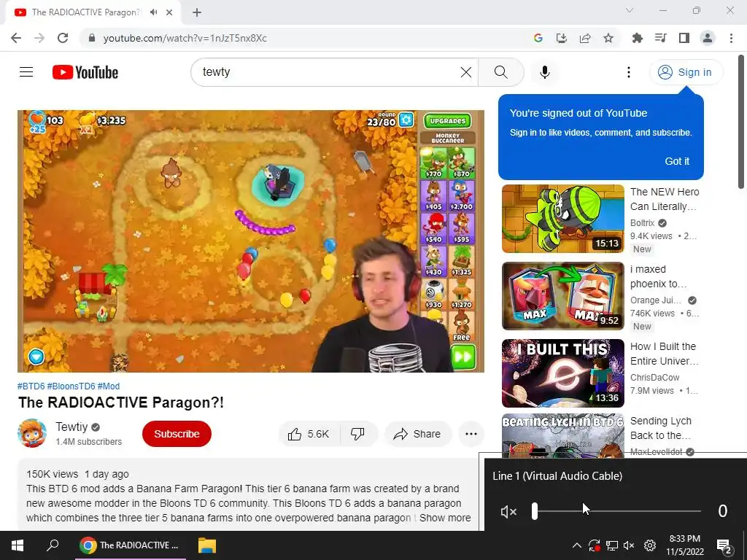The width and height of the screenshot is (747, 560).
Task: Click the Google icon in address bar
Action: pos(538,38)
